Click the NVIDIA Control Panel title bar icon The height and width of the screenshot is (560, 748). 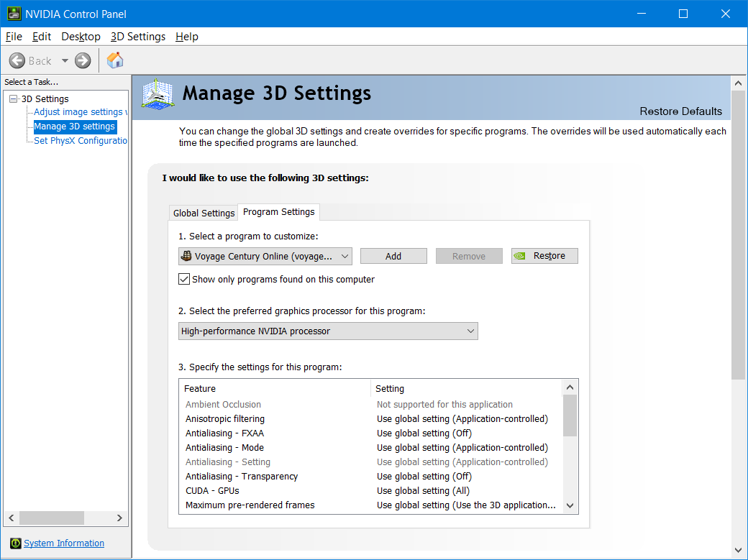click(14, 14)
